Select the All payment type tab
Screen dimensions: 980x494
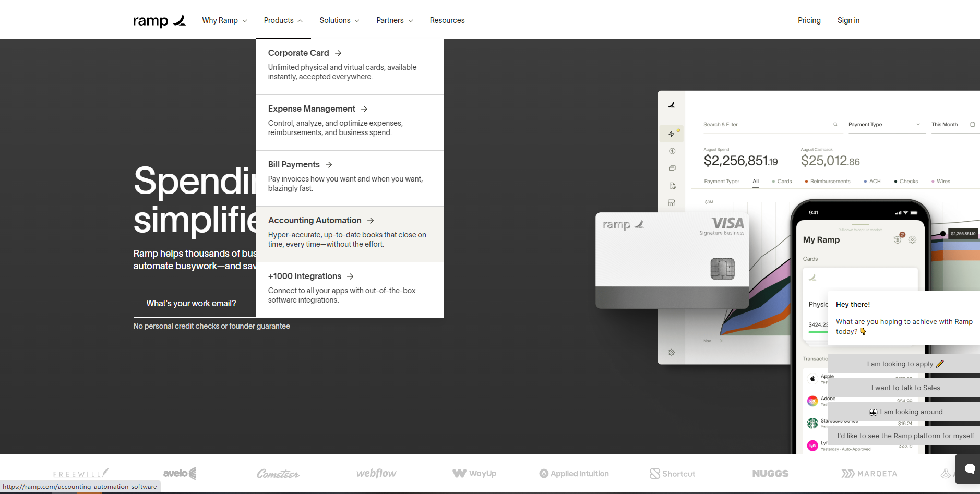tap(756, 182)
